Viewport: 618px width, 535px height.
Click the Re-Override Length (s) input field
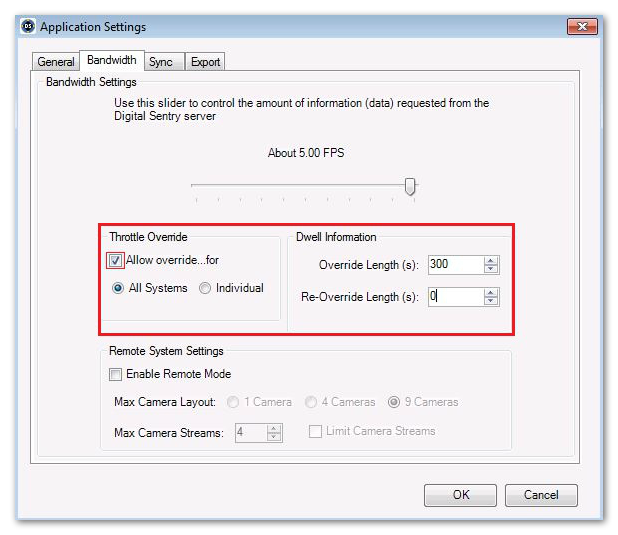click(456, 296)
